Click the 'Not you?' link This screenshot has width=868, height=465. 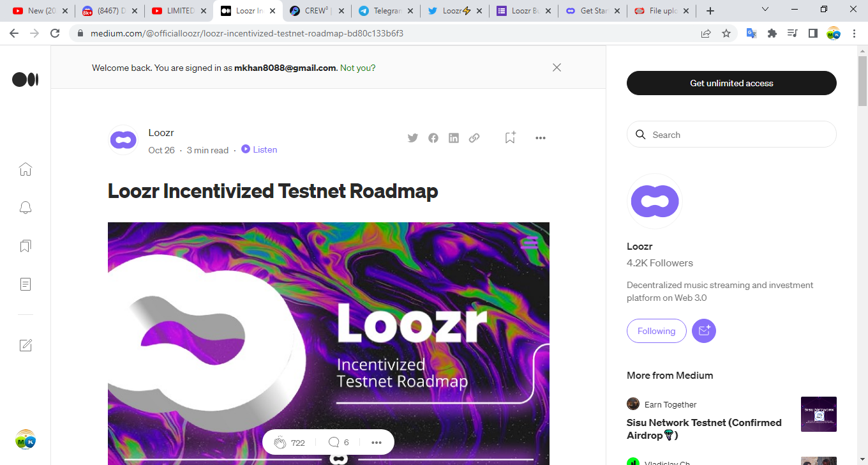click(358, 68)
